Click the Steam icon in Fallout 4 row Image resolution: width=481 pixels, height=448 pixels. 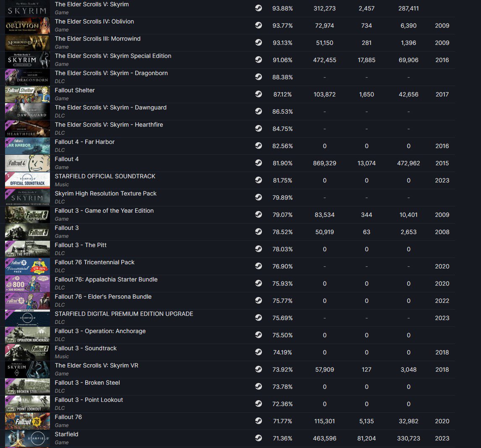click(x=258, y=163)
